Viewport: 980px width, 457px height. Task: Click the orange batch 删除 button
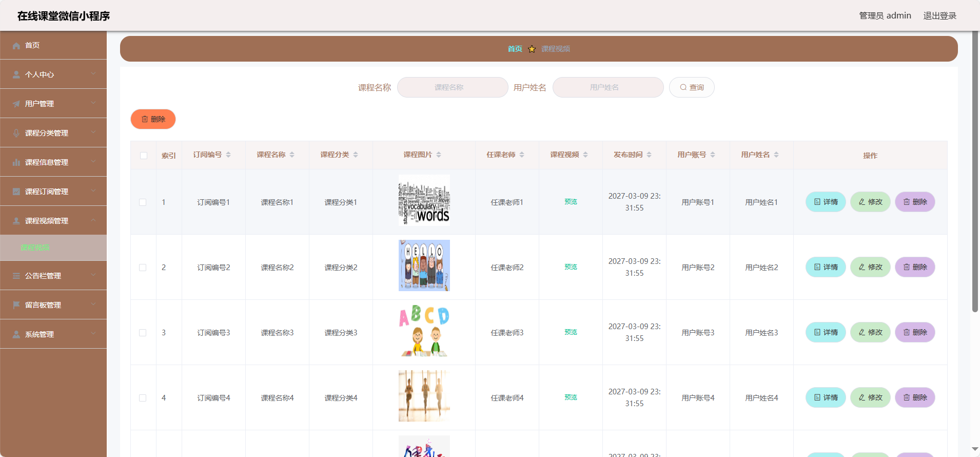[x=153, y=119]
